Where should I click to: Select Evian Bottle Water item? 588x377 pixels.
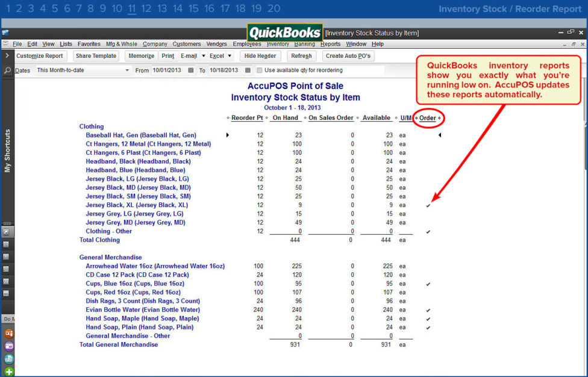tap(143, 310)
